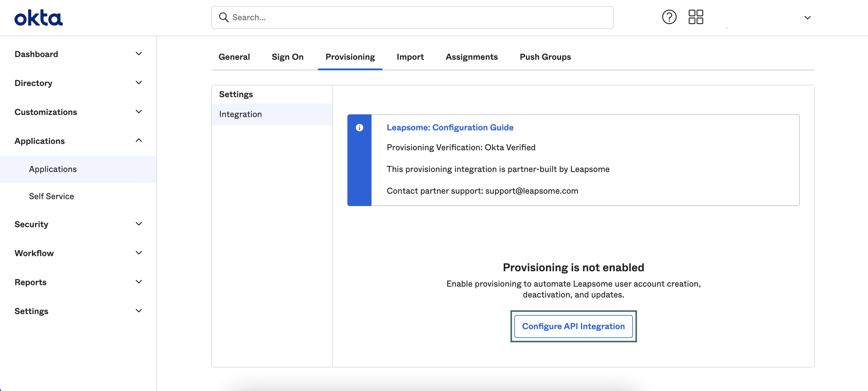Expand the Reports menu chevron
868x391 pixels.
point(139,282)
